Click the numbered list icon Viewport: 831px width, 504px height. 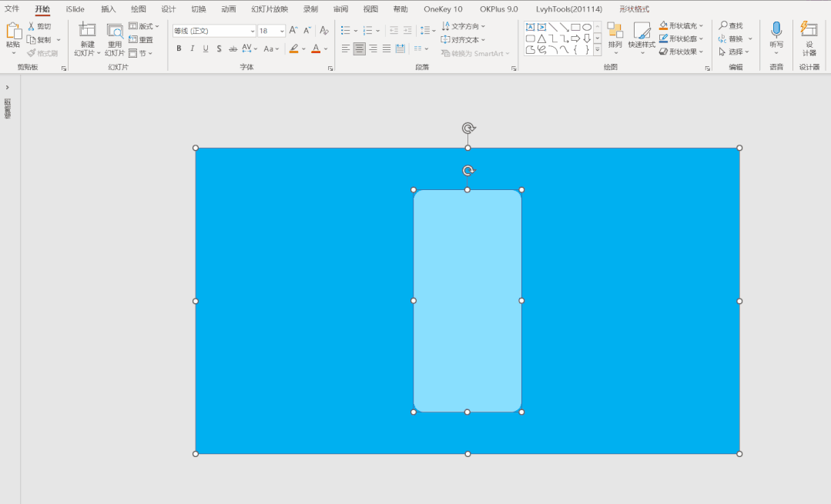(x=368, y=31)
